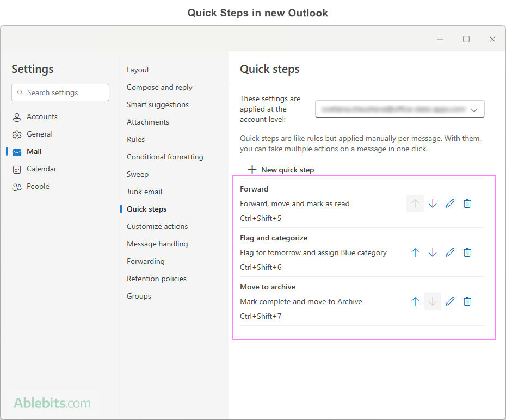
Task: Click the Accounts person icon
Action: (17, 117)
